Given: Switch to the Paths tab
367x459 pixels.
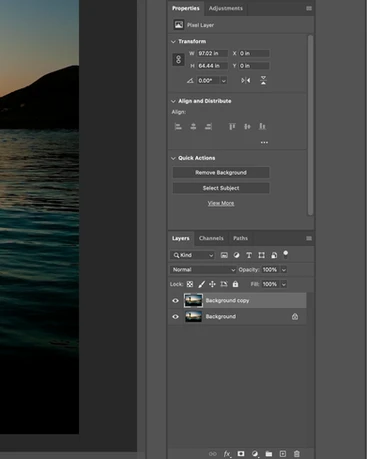Looking at the screenshot, I should coord(240,238).
